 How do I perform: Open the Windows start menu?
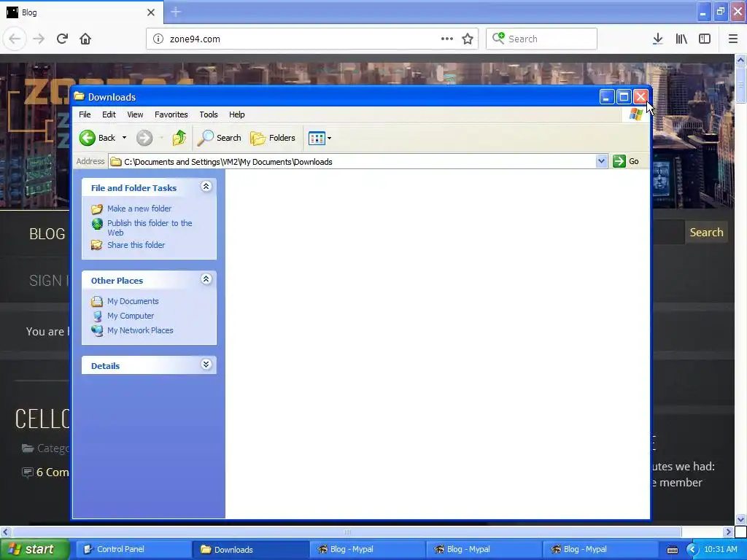coord(35,550)
